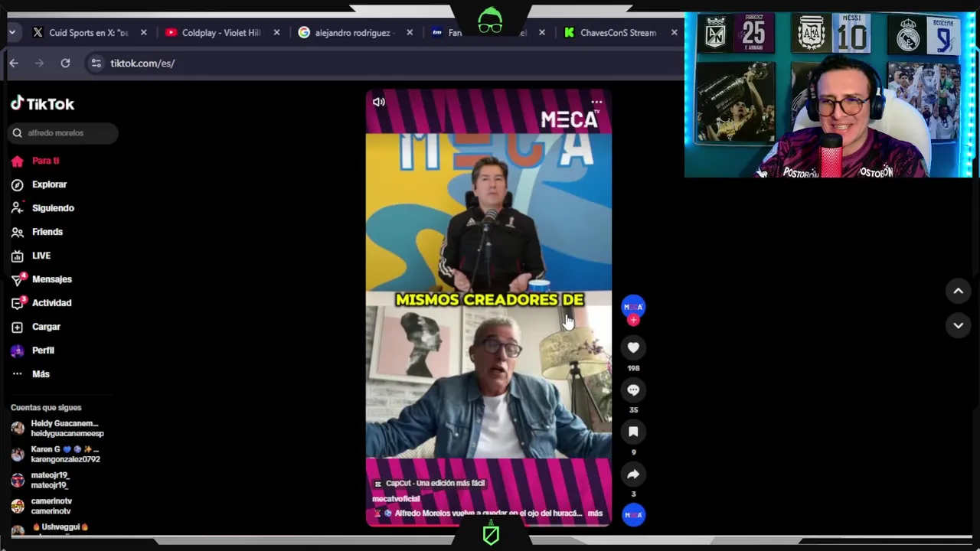Open Ushveggui followed account
The width and height of the screenshot is (980, 551).
point(51,527)
